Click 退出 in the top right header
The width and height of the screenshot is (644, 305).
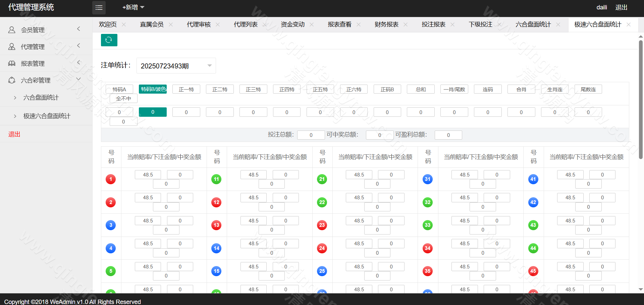point(621,7)
